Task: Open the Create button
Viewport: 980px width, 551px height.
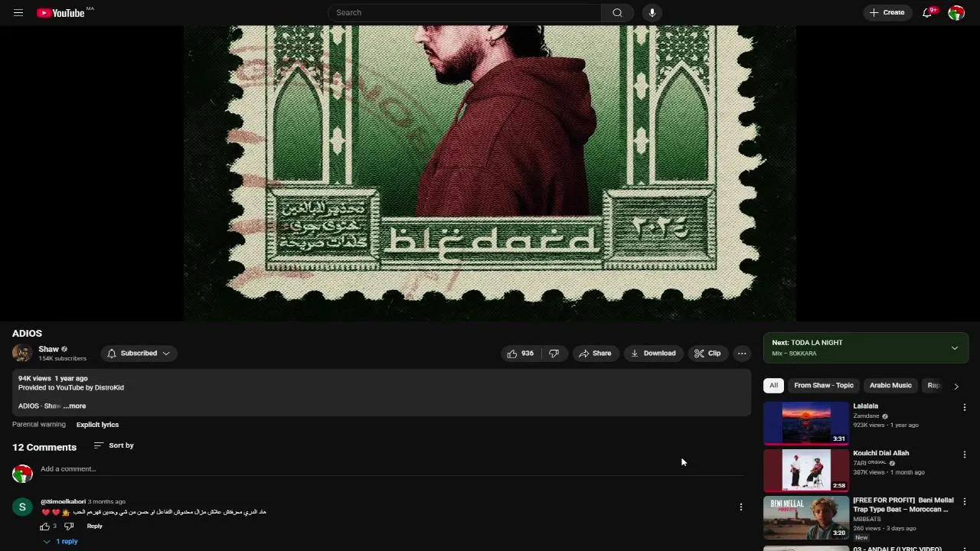Action: point(887,12)
